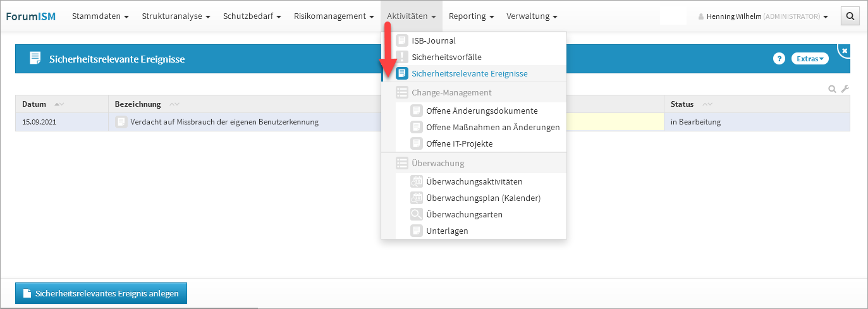Viewport: 868px width, 309px height.
Task: Click the document icon in the table row
Action: 121,122
